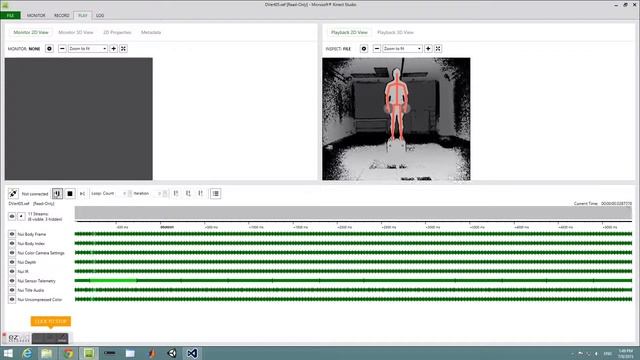Click the pause playback button

click(x=57, y=193)
